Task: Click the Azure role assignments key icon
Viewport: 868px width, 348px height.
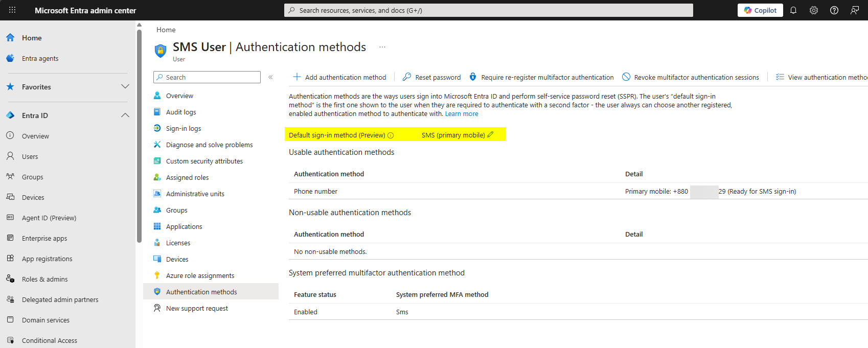Action: [x=157, y=275]
